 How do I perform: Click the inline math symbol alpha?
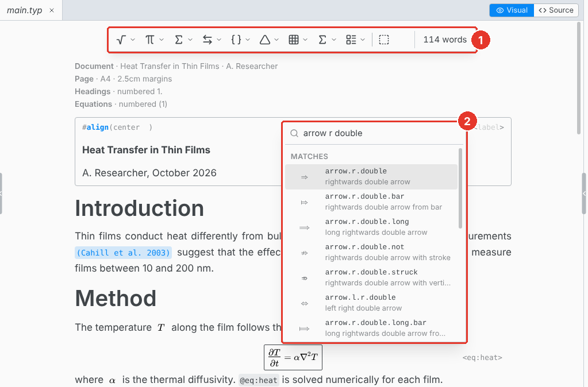coord(113,380)
